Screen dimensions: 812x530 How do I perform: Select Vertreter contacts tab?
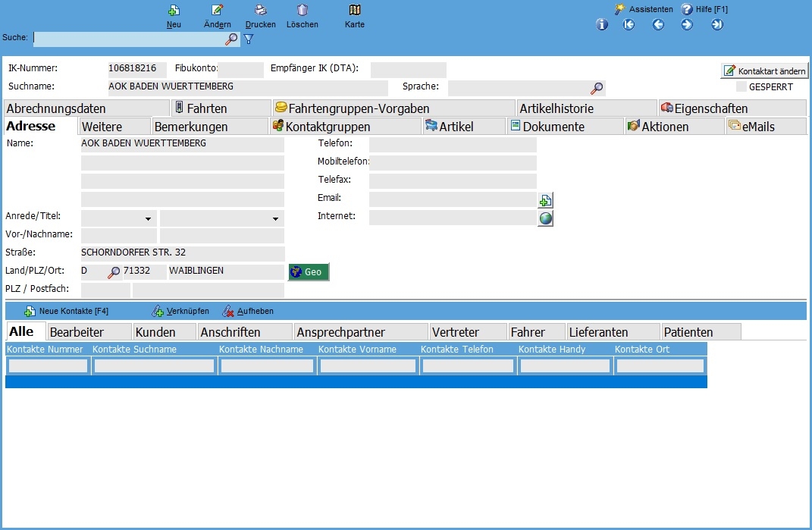[x=468, y=332]
